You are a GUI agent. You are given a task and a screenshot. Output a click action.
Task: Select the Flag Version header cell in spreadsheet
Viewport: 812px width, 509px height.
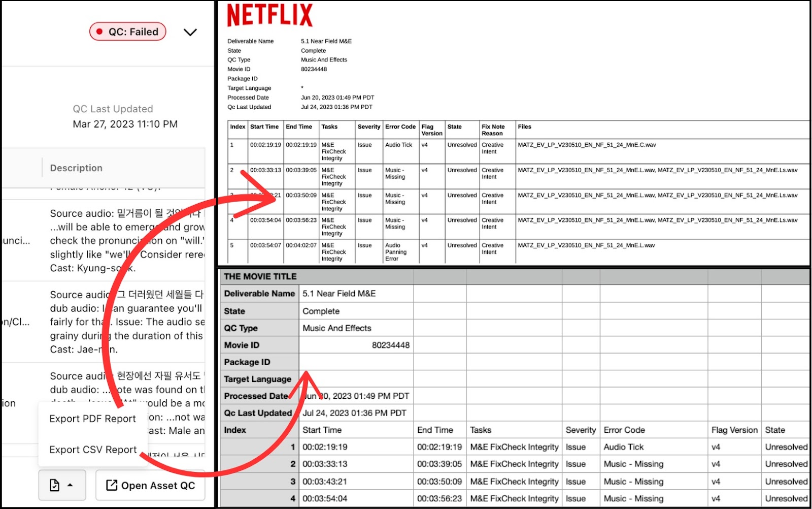click(x=734, y=430)
